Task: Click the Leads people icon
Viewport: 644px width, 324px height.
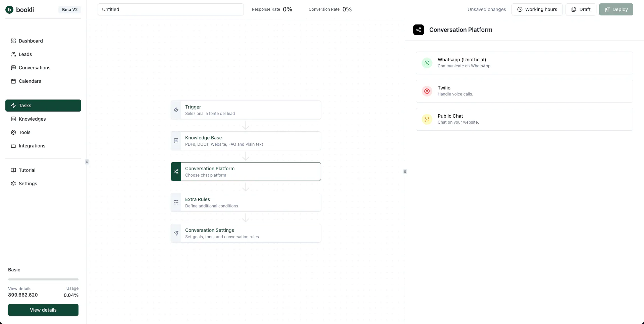Action: [x=13, y=54]
